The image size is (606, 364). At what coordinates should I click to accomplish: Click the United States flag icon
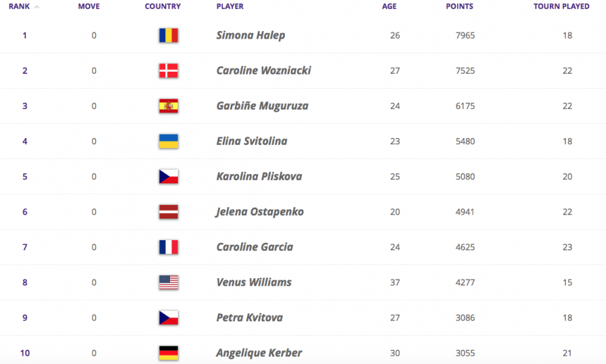168,282
